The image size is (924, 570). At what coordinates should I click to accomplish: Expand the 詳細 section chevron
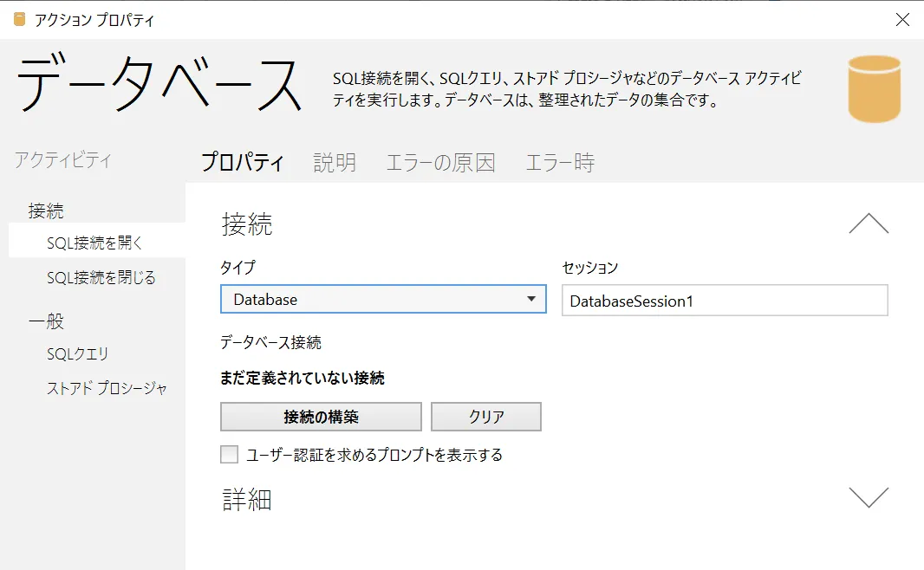pyautogui.click(x=869, y=497)
